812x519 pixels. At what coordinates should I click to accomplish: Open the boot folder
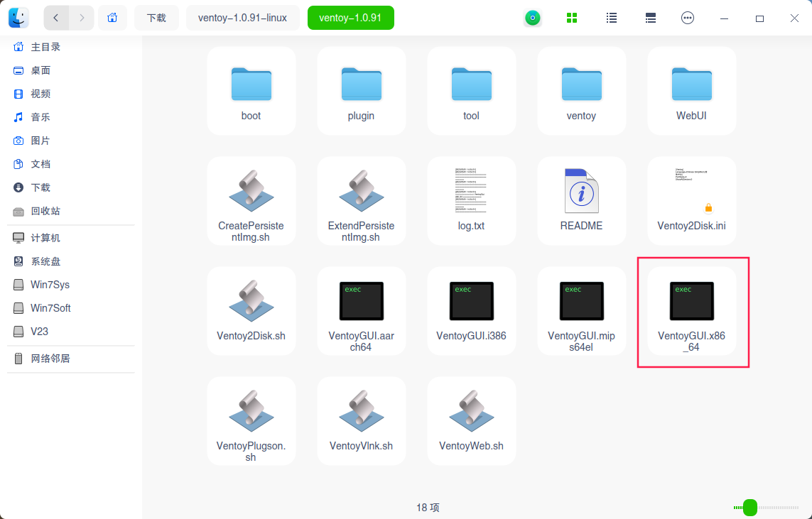tap(251, 91)
